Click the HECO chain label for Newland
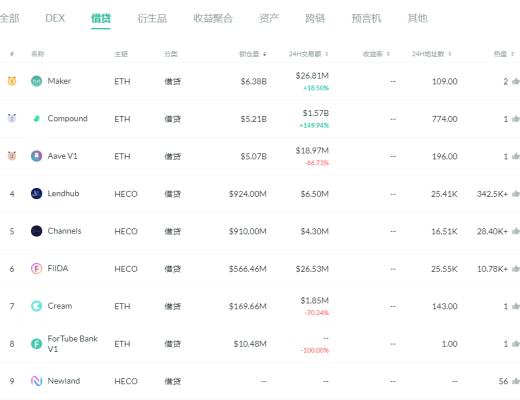 pyautogui.click(x=126, y=381)
